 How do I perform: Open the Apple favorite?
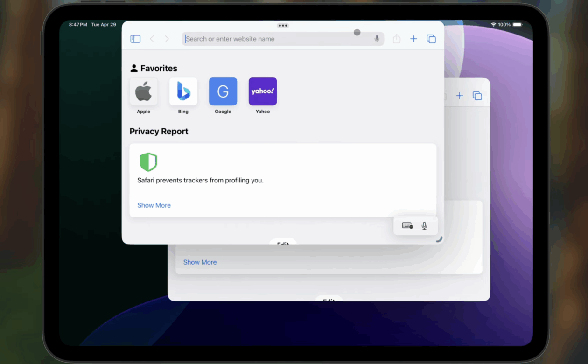click(x=143, y=91)
